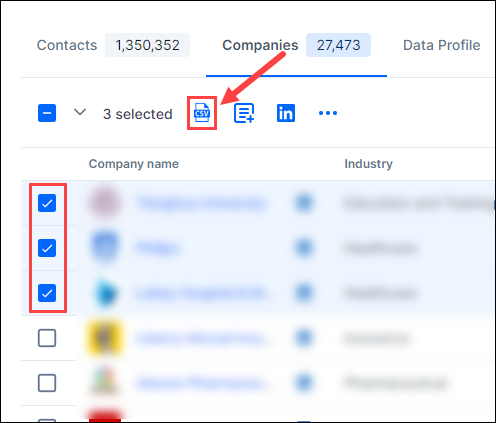Sort by the Company name column header
The height and width of the screenshot is (423, 496).
[134, 164]
